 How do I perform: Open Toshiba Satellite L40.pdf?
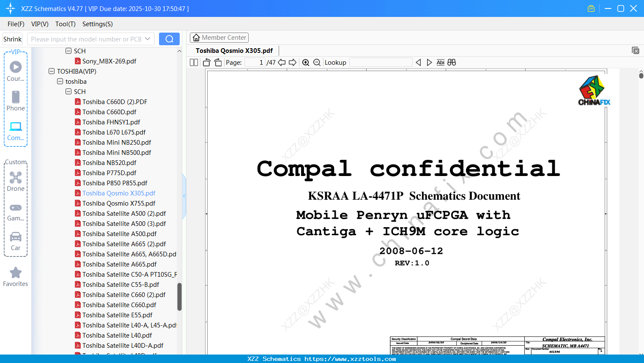(117, 335)
